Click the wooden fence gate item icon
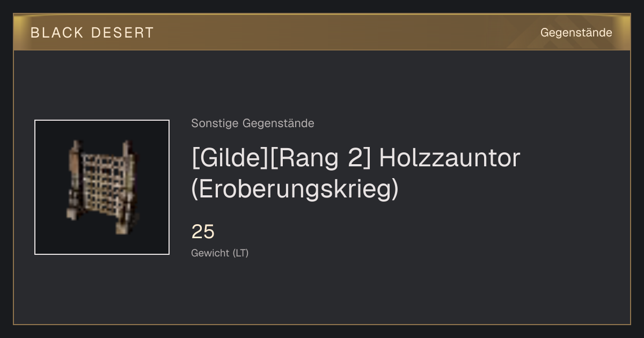 click(x=101, y=186)
